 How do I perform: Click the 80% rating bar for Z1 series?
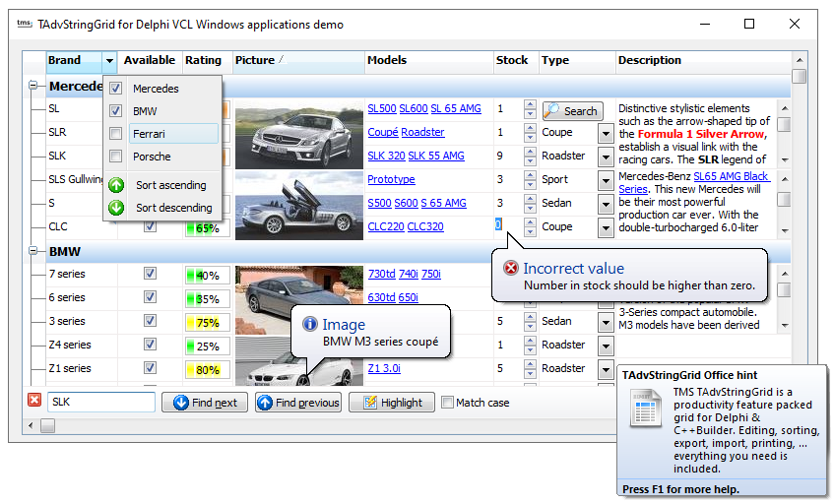(208, 370)
